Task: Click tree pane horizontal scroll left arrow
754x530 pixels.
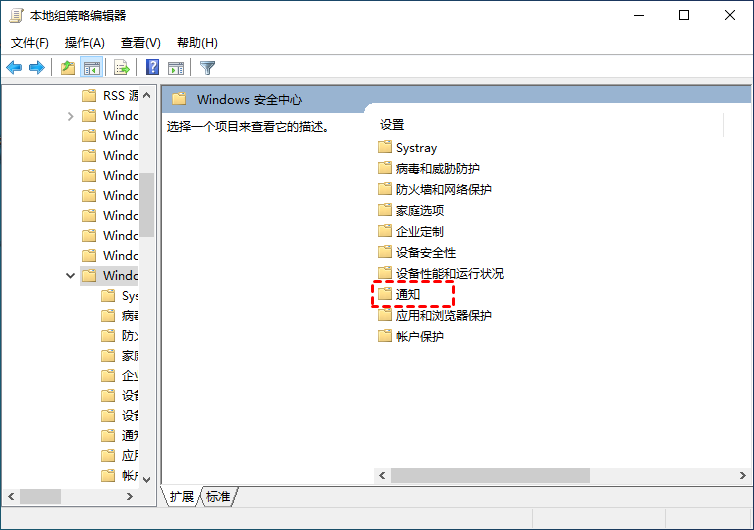Action: pyautogui.click(x=11, y=496)
